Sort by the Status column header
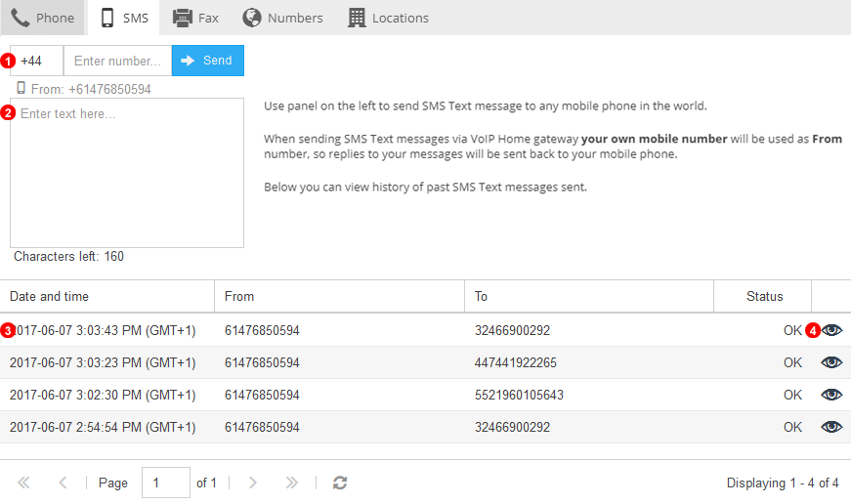 tap(762, 296)
